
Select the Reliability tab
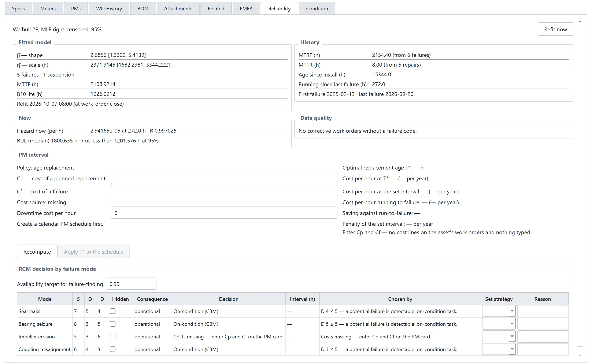[279, 8]
